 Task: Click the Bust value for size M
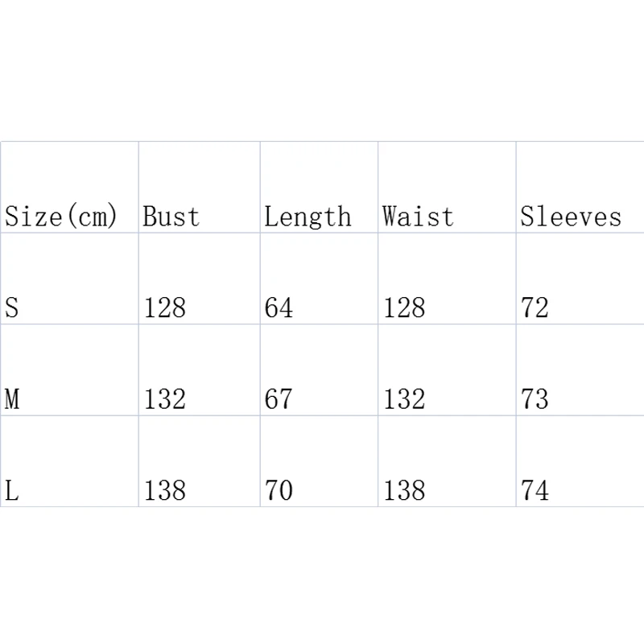[x=165, y=398]
